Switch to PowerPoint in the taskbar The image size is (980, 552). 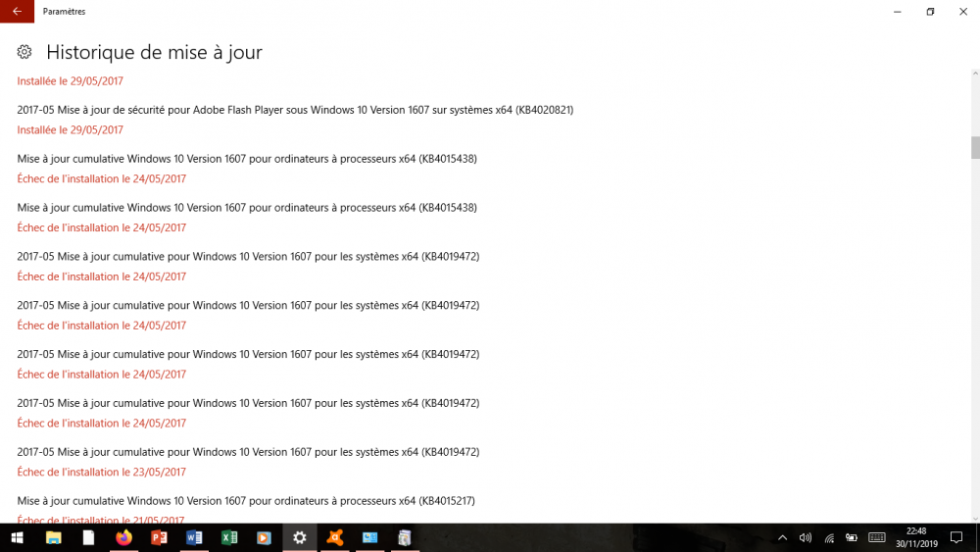(159, 537)
